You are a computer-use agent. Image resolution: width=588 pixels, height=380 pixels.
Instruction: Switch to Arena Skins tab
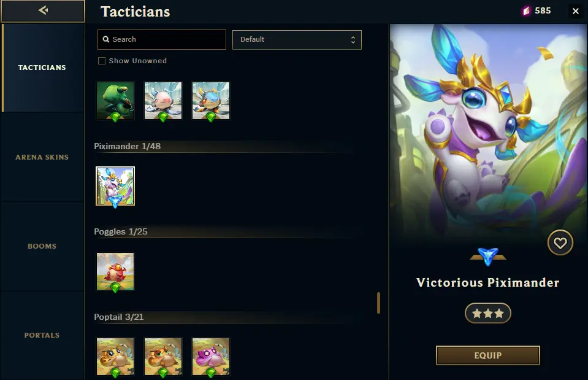tap(42, 157)
